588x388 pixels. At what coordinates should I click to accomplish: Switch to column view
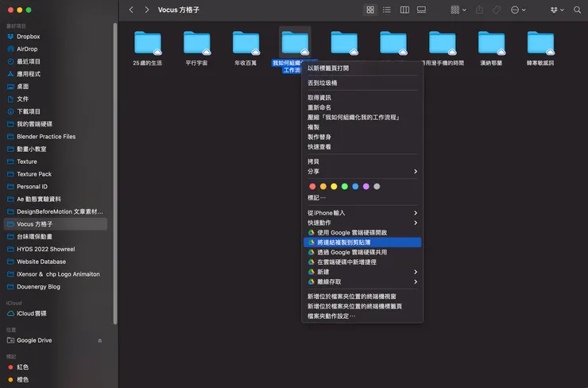(404, 10)
